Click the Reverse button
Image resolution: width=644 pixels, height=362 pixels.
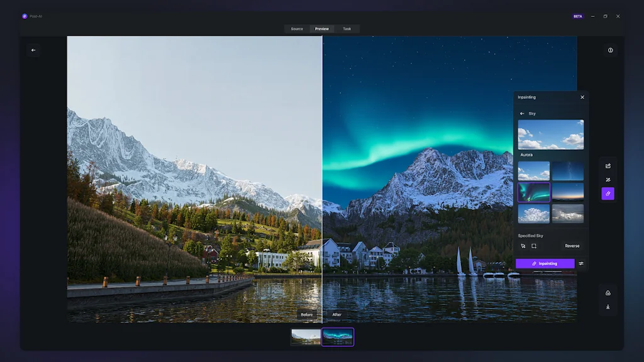pyautogui.click(x=572, y=246)
